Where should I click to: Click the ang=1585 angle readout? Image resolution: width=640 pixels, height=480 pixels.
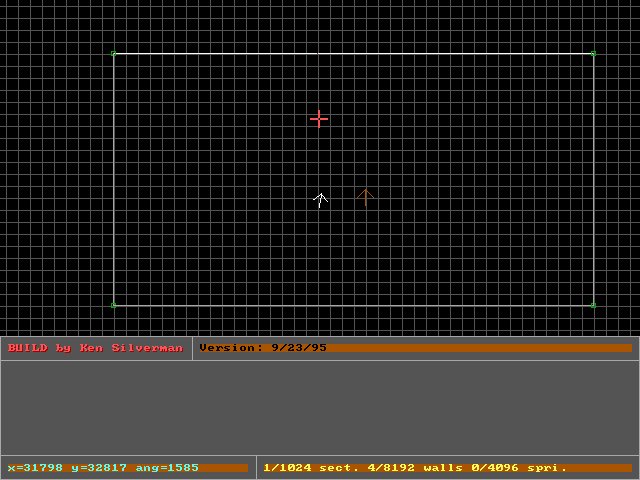pyautogui.click(x=167, y=467)
